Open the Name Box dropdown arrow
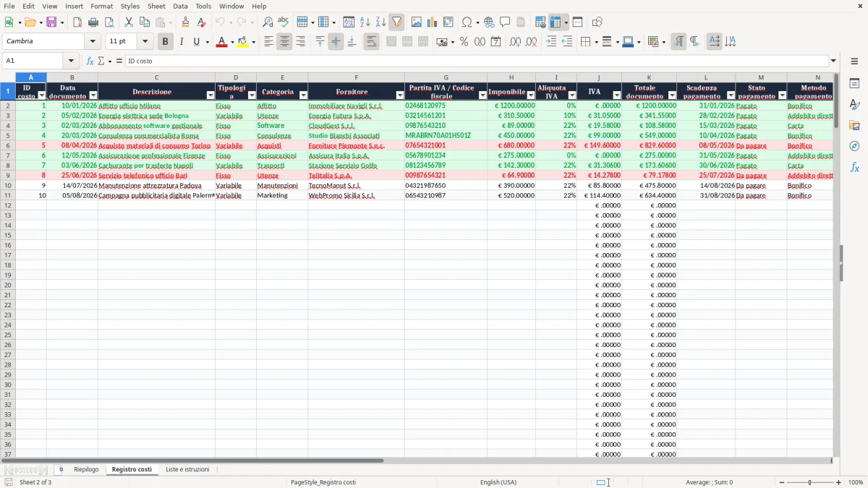 [x=71, y=61]
